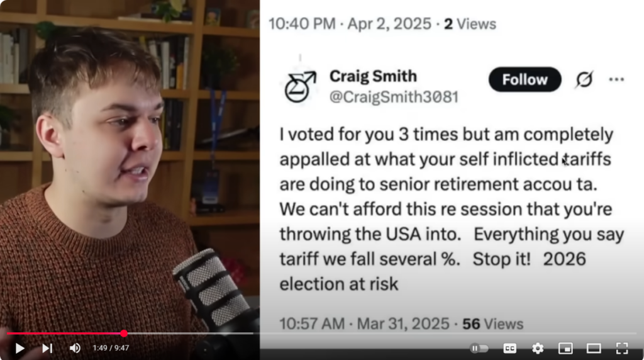Click the Grok slash icon beside Follow
Screen dimensions: 644x360
coord(584,80)
